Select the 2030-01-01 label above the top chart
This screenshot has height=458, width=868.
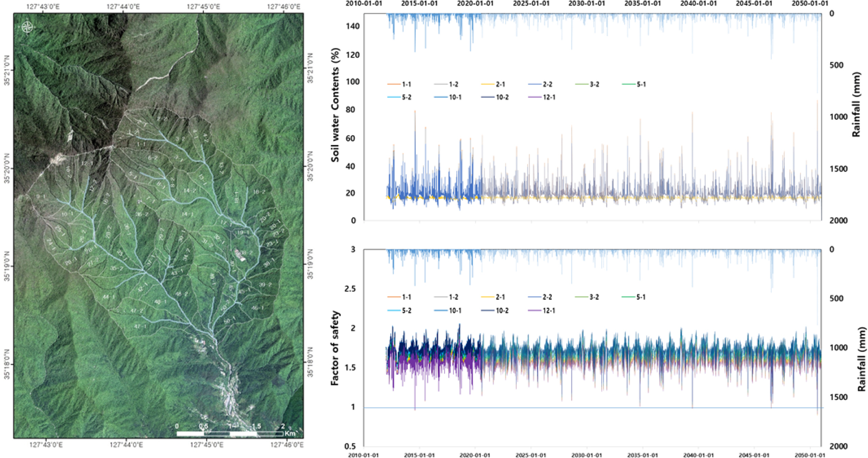587,4
